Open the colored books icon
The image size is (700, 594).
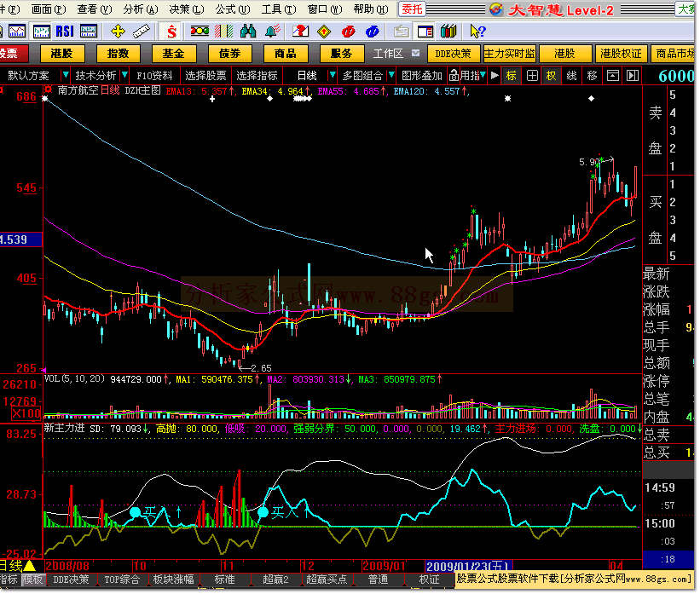(448, 32)
